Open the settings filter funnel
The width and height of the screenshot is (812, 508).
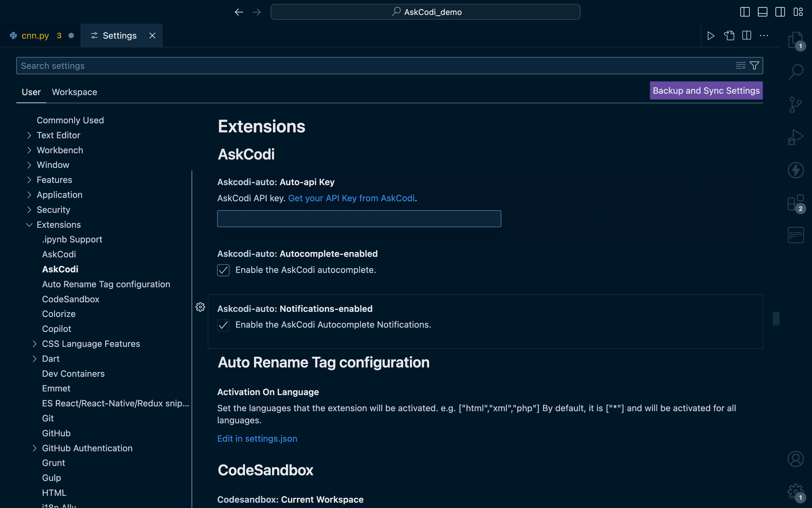click(x=754, y=65)
